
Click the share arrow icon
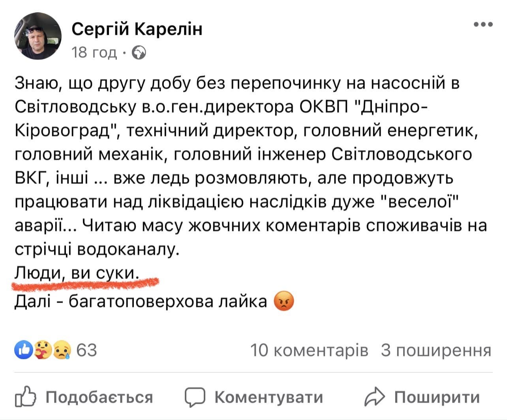point(374,397)
